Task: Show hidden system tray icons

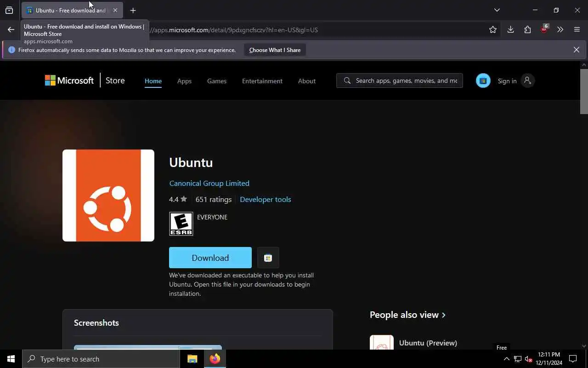Action: pos(506,359)
